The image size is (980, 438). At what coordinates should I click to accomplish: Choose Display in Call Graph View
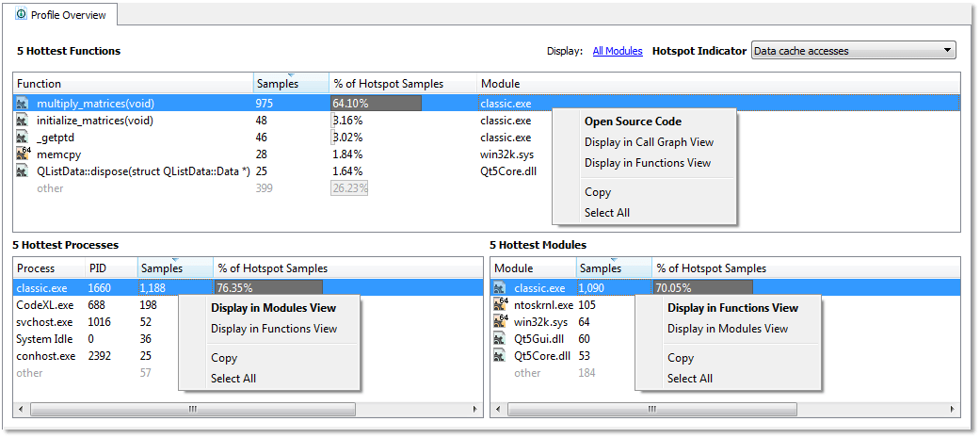[x=649, y=142]
